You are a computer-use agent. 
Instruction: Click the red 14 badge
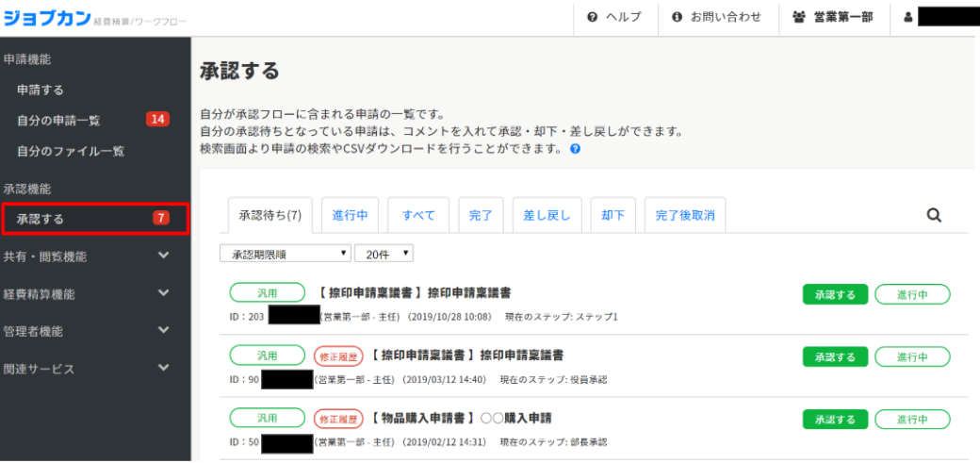(x=157, y=119)
